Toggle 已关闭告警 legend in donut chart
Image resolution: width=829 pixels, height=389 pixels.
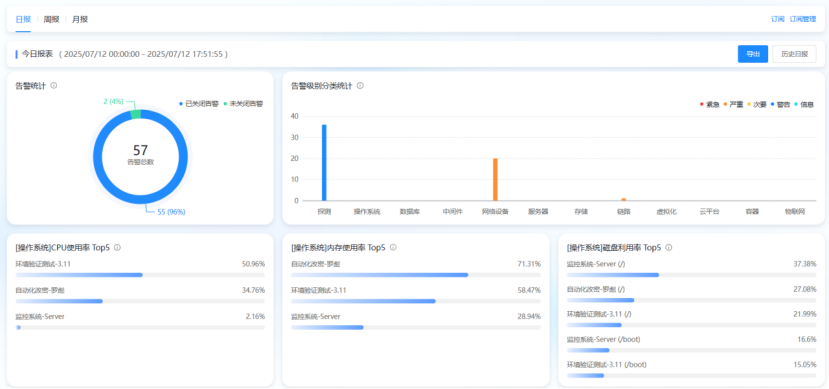pyautogui.click(x=198, y=104)
